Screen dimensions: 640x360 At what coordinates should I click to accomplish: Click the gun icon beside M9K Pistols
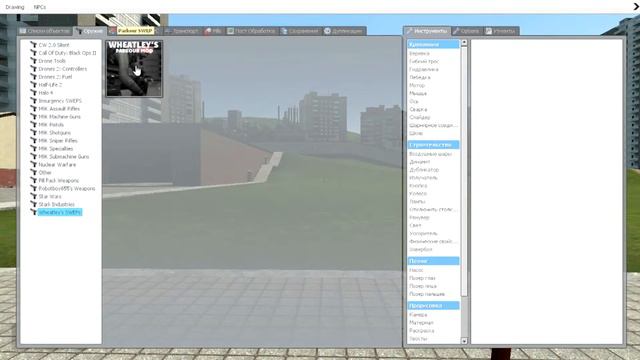(x=33, y=124)
